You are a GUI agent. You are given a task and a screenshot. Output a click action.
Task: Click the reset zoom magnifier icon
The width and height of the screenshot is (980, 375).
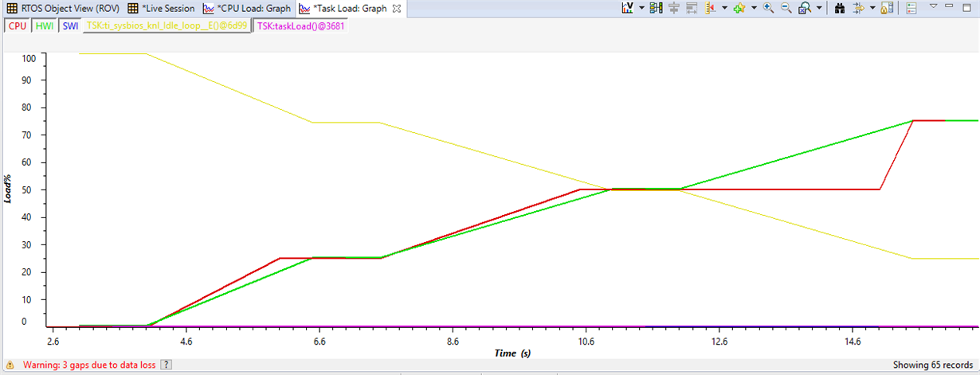[805, 8]
